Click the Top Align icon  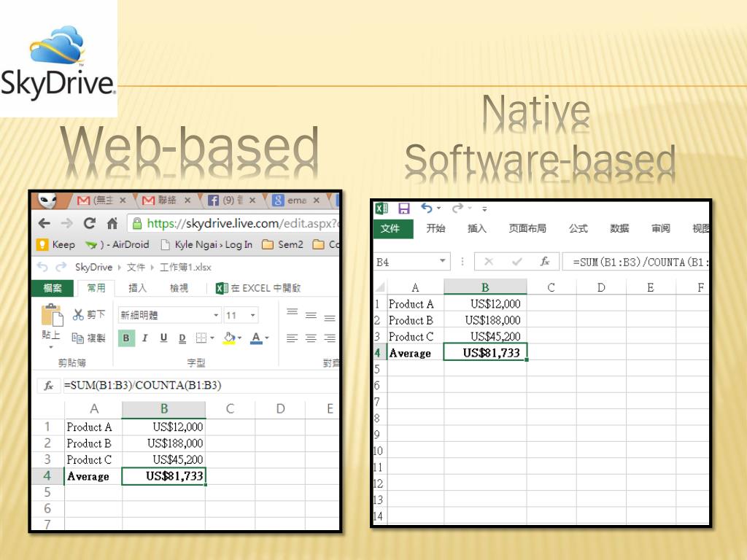pos(292,312)
